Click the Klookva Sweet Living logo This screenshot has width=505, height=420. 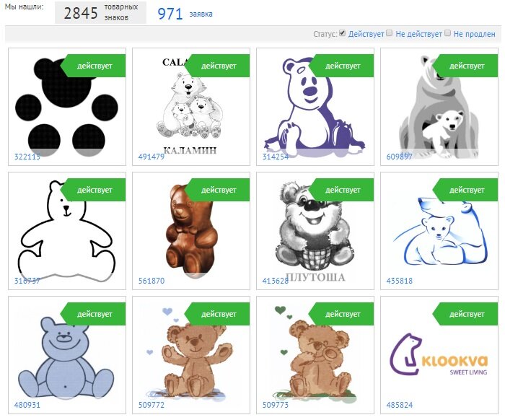click(x=439, y=355)
